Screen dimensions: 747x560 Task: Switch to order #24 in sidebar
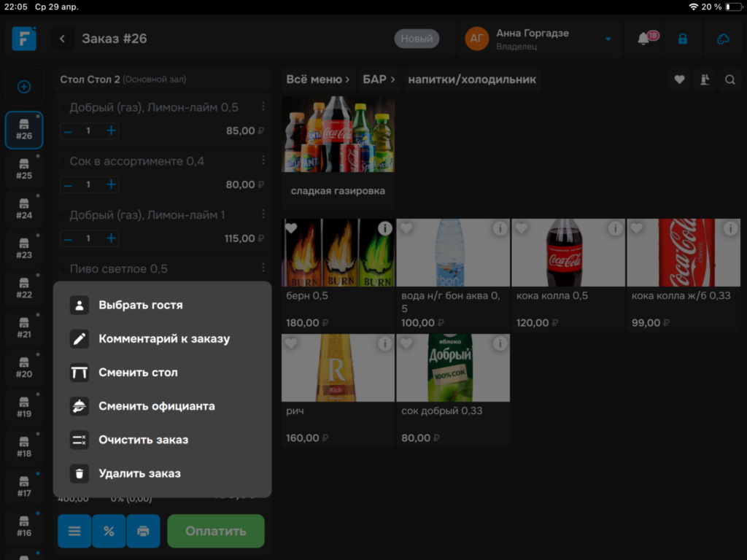pyautogui.click(x=24, y=209)
